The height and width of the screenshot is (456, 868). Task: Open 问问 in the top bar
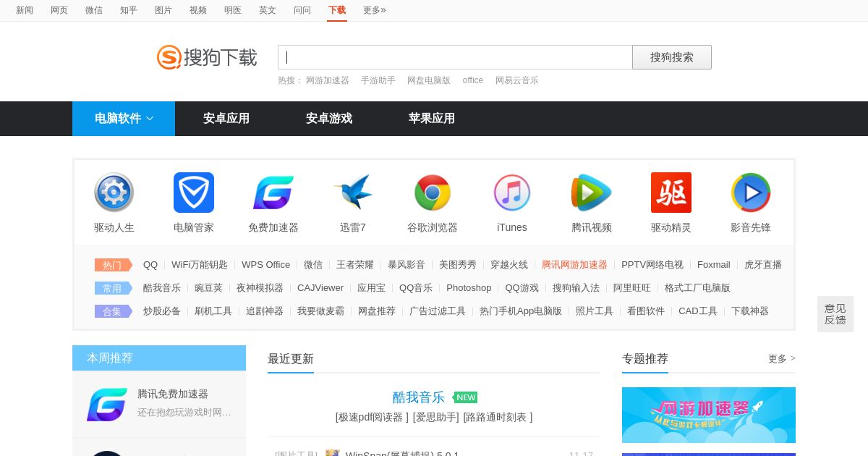click(x=302, y=10)
